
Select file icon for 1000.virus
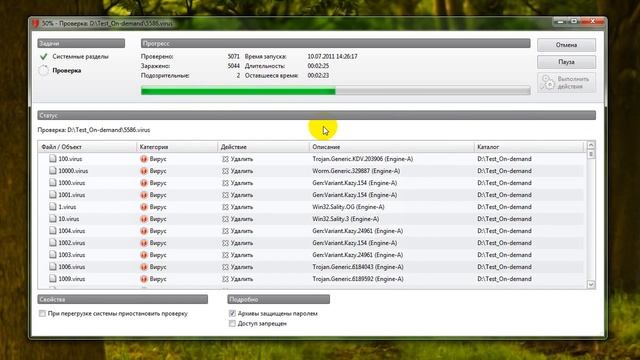pyautogui.click(x=53, y=183)
